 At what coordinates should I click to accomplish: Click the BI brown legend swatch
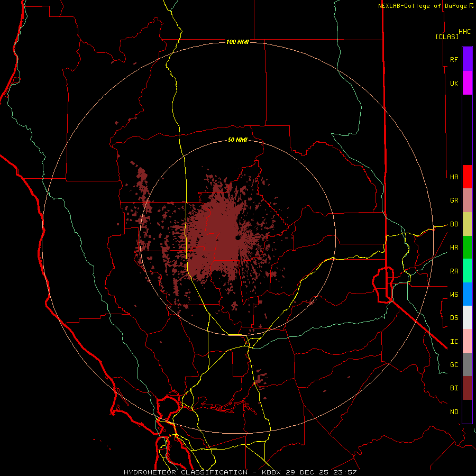[467, 388]
